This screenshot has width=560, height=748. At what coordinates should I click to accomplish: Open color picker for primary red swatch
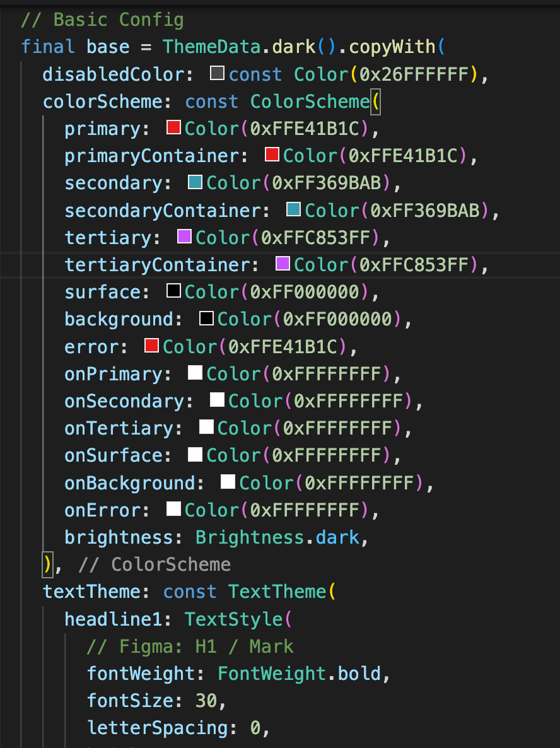pos(173,127)
